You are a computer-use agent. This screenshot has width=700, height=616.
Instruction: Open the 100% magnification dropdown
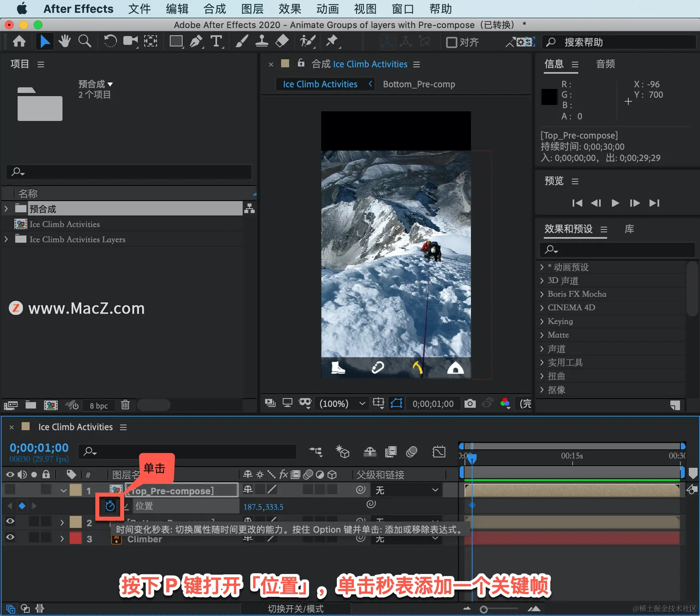pos(342,403)
